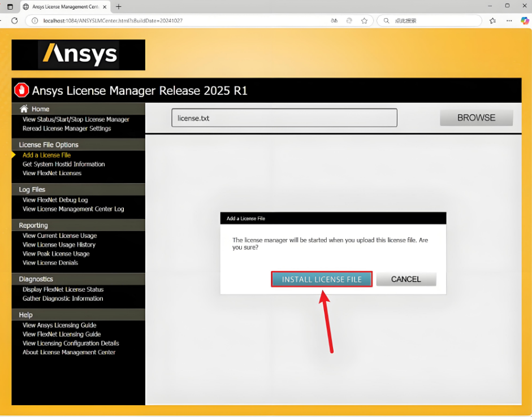The width and height of the screenshot is (532, 417).
Task: Open View FlexNet Debug Log
Action: [55, 200]
